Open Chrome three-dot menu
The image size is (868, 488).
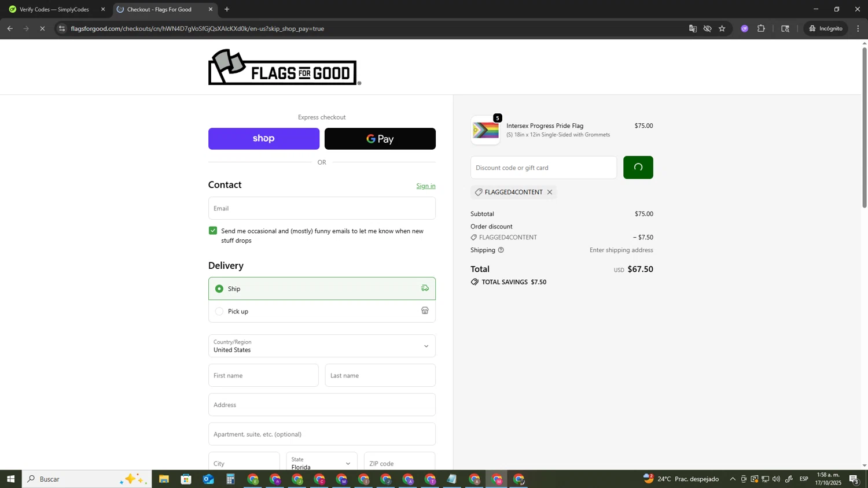point(858,28)
